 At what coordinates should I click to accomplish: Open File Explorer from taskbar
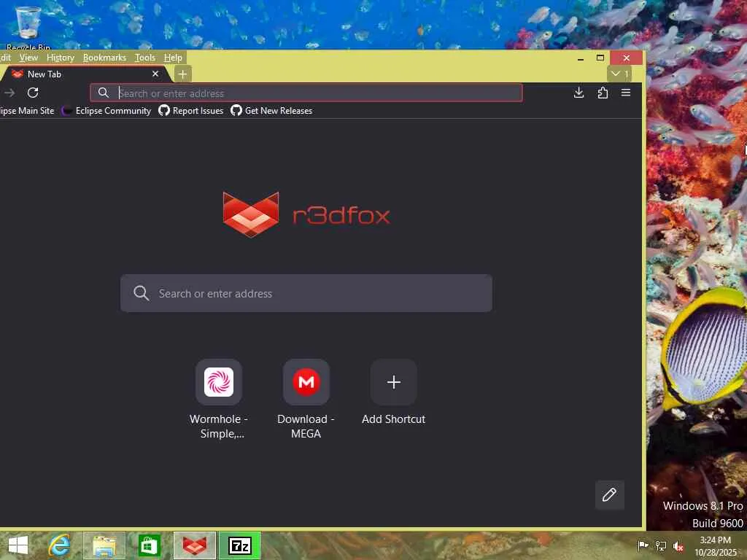click(x=104, y=545)
